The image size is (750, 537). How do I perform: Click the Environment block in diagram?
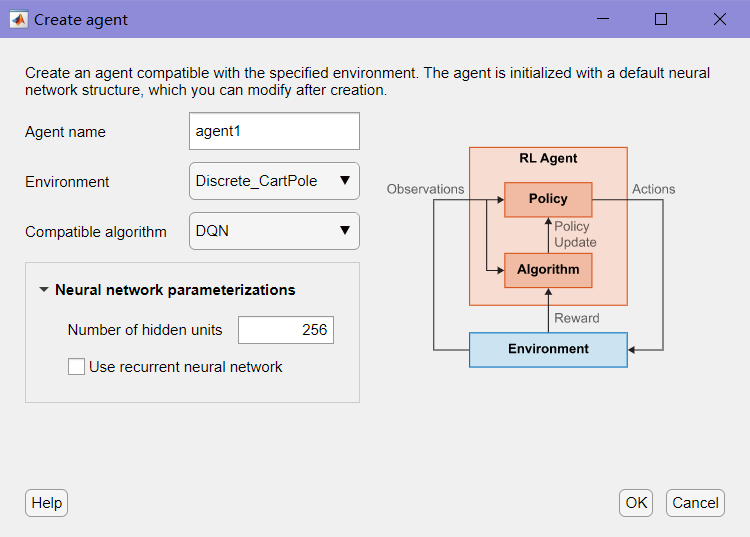[x=548, y=349]
